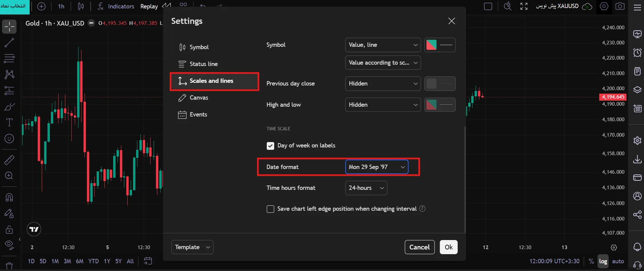The height and width of the screenshot is (271, 644).
Task: Activate the zoom in tool
Action: (x=9, y=176)
